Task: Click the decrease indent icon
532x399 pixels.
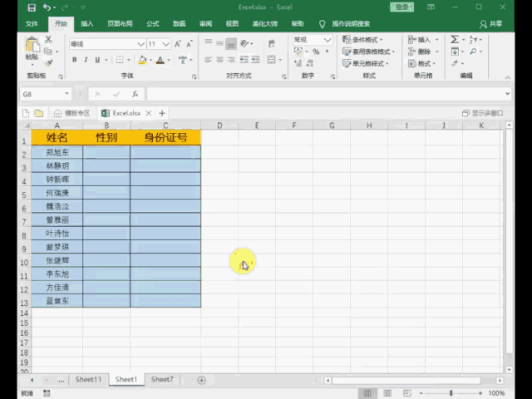Action: 244,60
